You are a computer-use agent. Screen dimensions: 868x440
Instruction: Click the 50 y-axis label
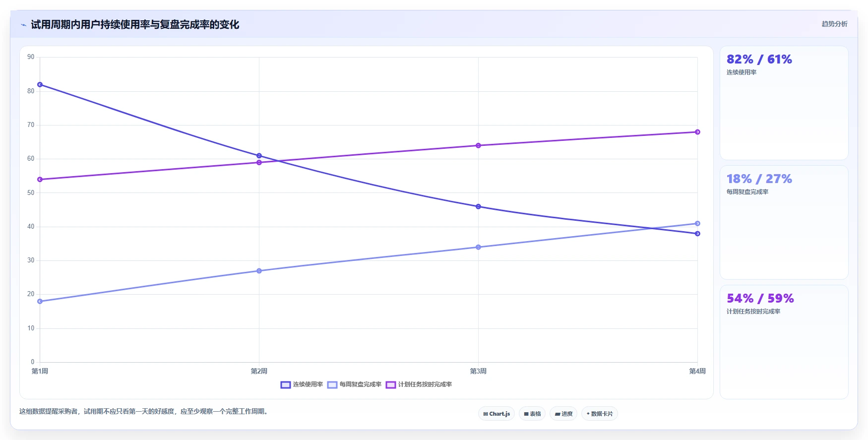(31, 192)
